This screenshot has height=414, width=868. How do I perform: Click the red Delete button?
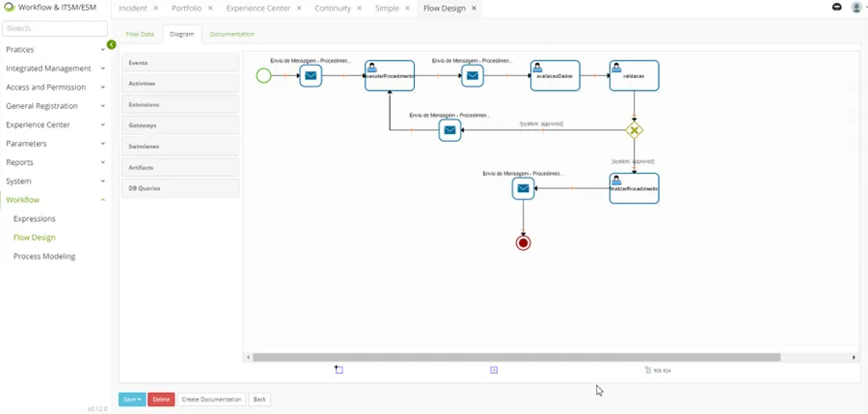[x=161, y=400]
